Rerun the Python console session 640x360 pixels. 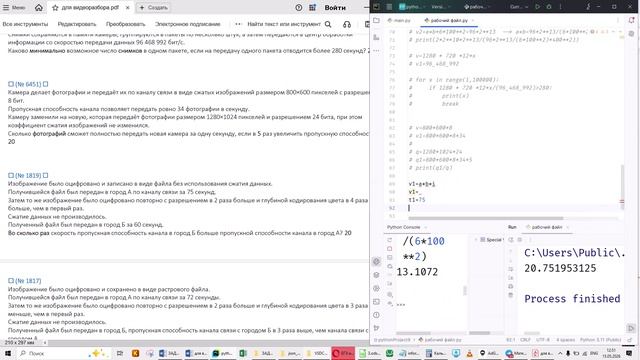[390, 240]
